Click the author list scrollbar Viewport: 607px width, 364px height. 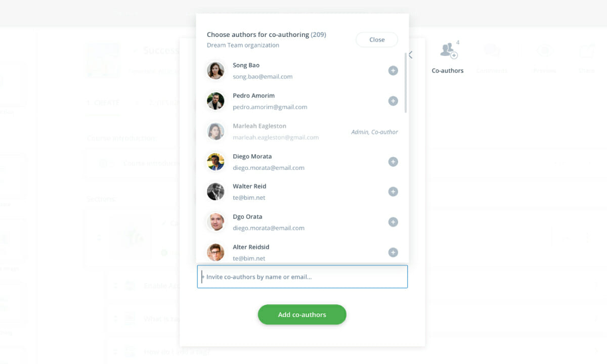tap(406, 82)
